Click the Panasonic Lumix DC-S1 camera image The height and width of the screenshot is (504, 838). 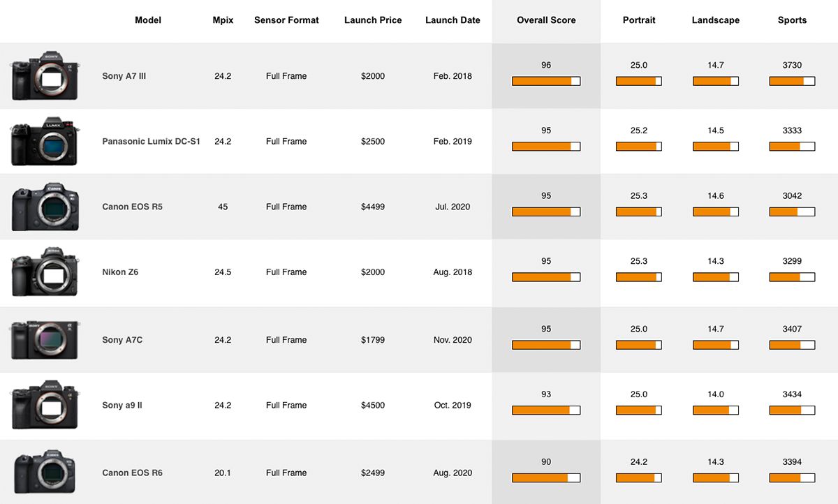45,142
